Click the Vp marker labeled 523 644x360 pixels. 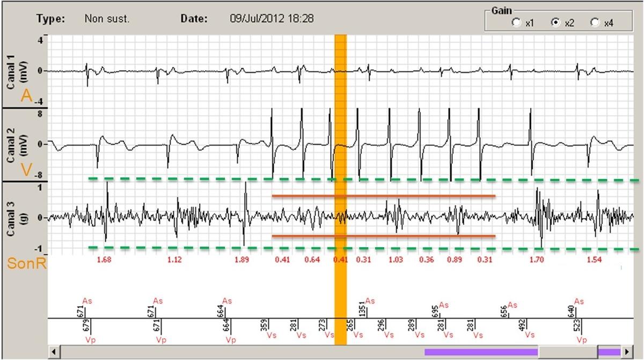pyautogui.click(x=581, y=340)
